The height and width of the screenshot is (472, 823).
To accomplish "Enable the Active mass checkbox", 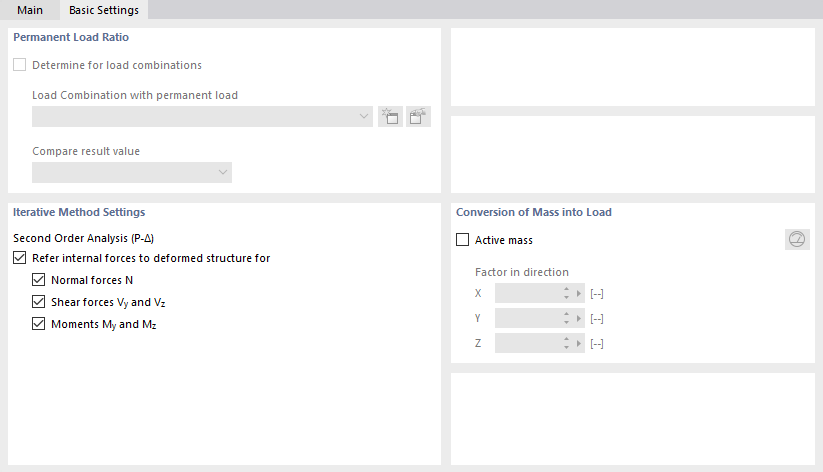I will tap(463, 240).
